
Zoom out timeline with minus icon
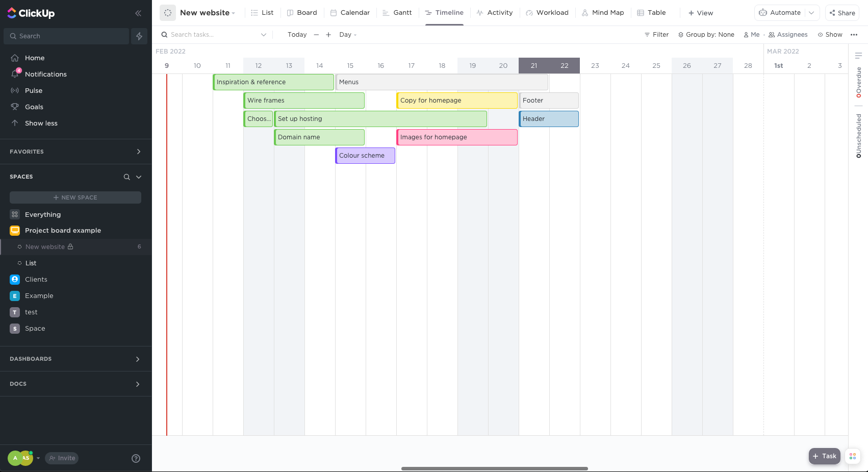[x=316, y=35]
